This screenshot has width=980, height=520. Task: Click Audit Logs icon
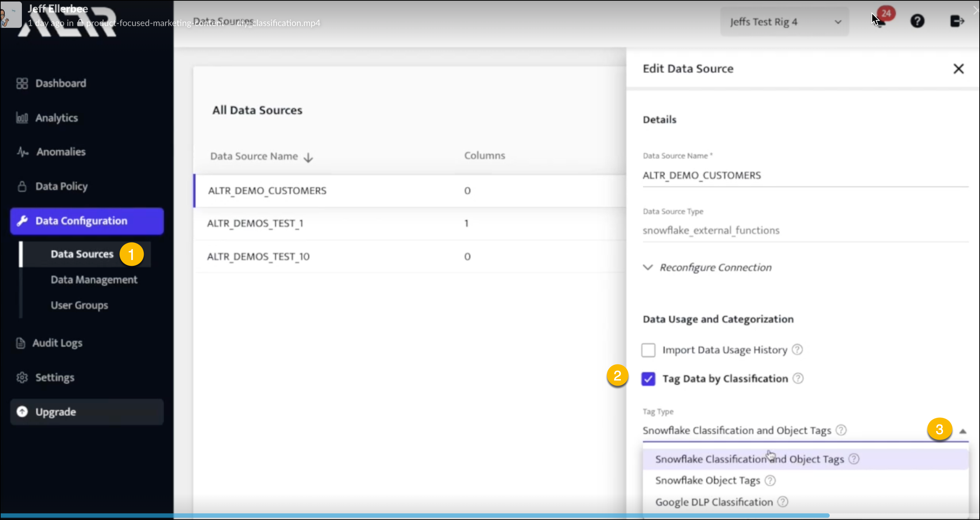point(21,343)
